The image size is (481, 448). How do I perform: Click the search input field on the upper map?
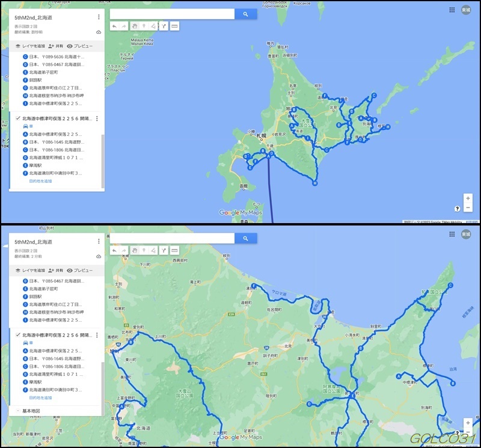(171, 14)
